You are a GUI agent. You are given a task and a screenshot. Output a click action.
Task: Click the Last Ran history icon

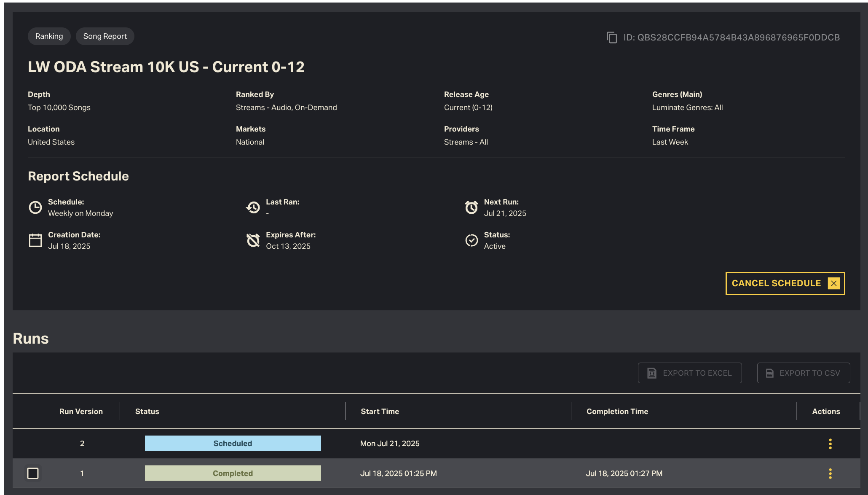click(x=253, y=207)
